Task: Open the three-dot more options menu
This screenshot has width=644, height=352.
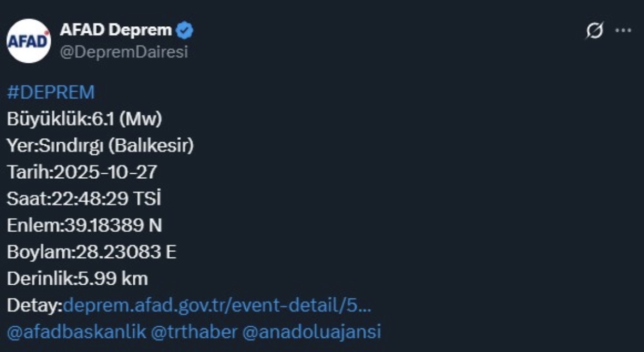Action: coord(623,31)
